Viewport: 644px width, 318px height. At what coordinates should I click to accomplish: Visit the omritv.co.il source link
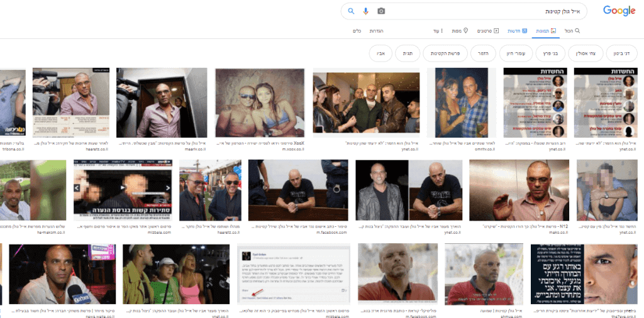(x=485, y=150)
